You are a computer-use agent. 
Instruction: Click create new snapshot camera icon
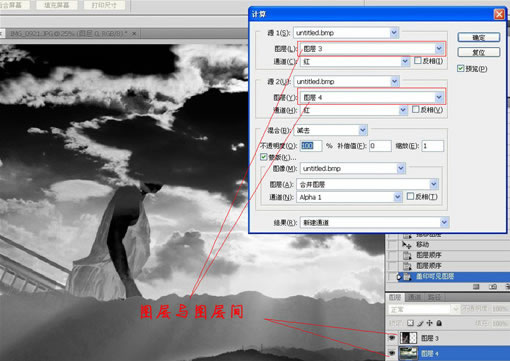(493, 287)
